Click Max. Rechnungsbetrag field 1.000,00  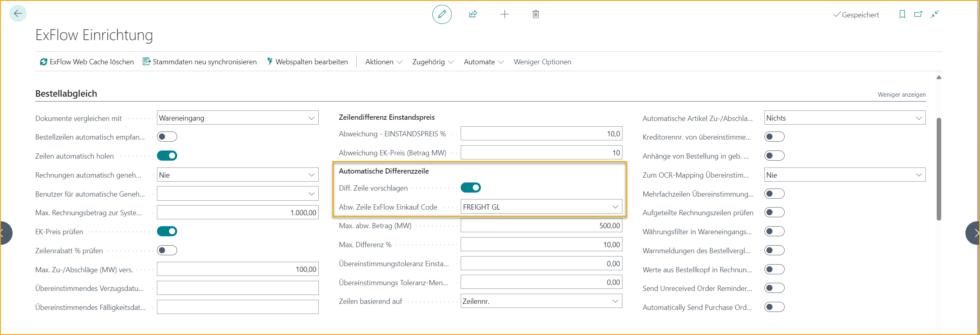(x=238, y=212)
